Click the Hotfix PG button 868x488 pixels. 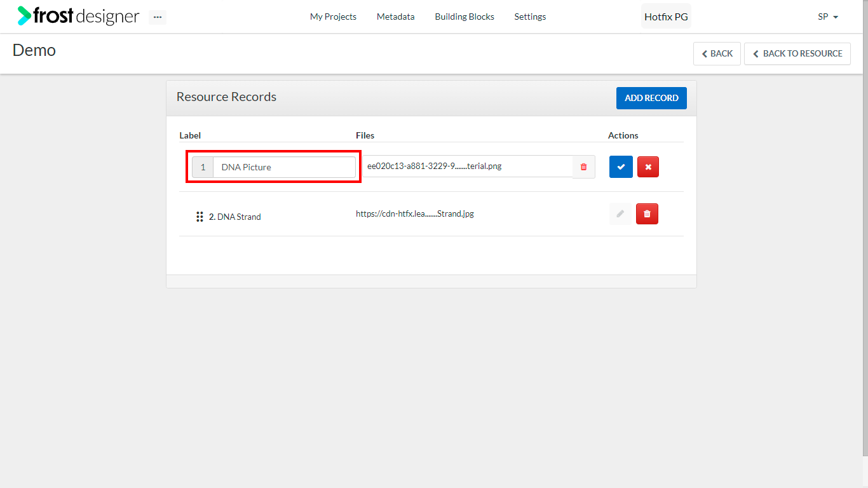(x=666, y=17)
